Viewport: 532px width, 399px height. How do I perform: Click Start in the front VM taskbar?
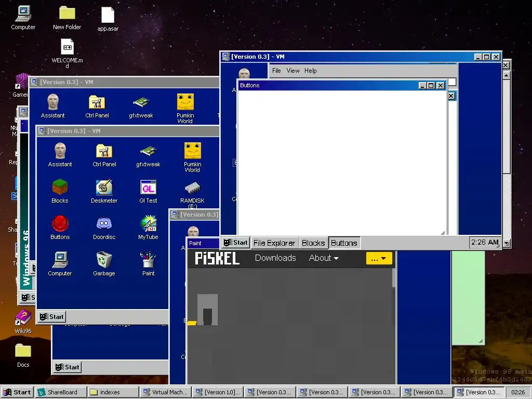click(236, 243)
